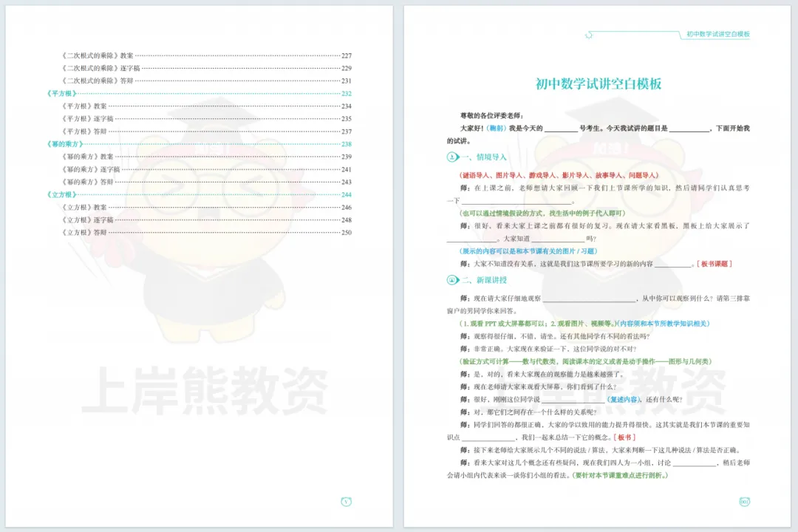This screenshot has width=798, height=532.
Task: Click the section heading 一、情境导入
Action: click(484, 157)
